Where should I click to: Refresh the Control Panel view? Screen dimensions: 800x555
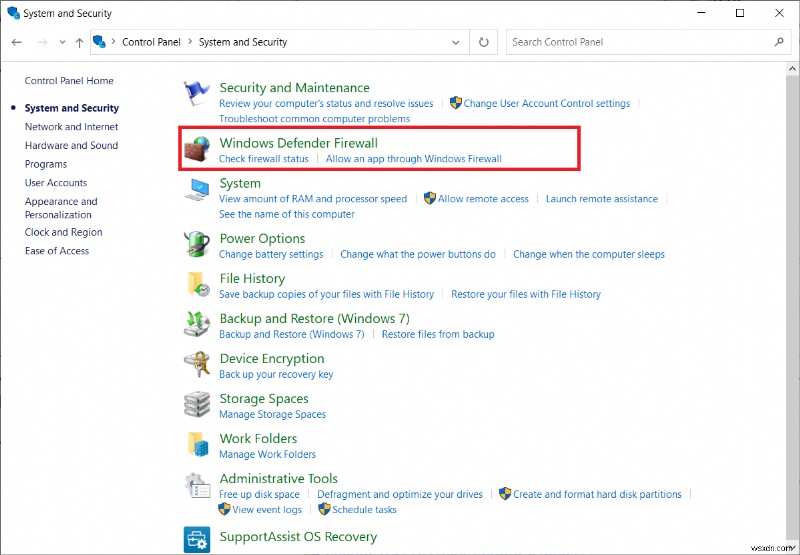click(x=484, y=42)
